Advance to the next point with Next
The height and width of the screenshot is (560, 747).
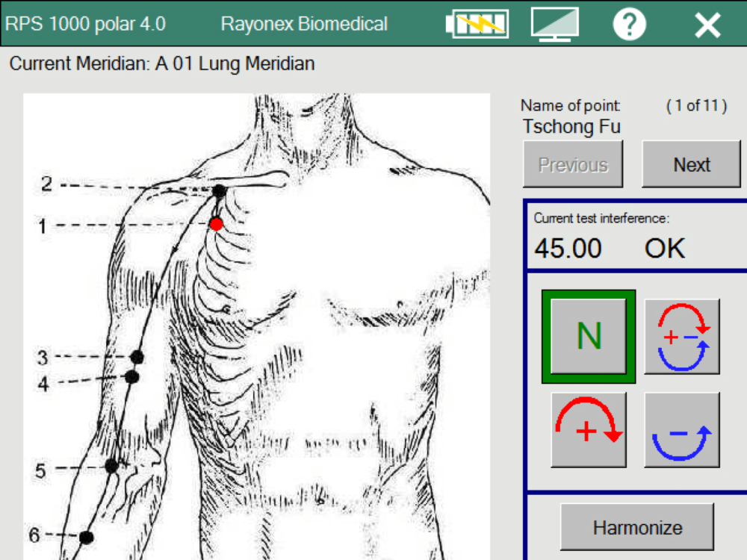(x=692, y=164)
